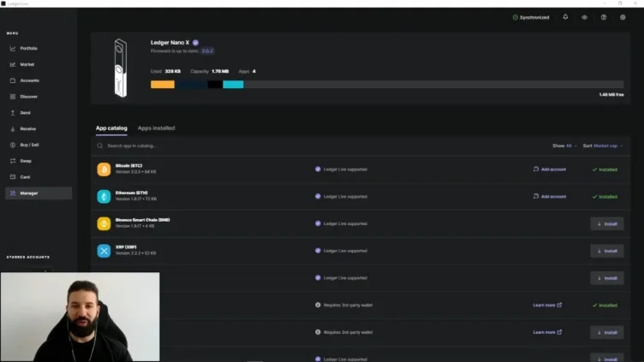644x362 pixels.
Task: Click the Bitcoin app icon
Action: click(x=104, y=169)
